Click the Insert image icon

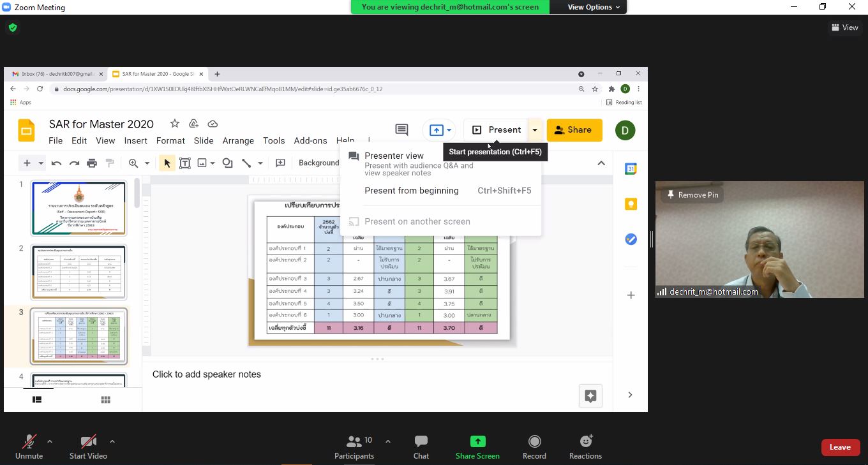click(202, 163)
